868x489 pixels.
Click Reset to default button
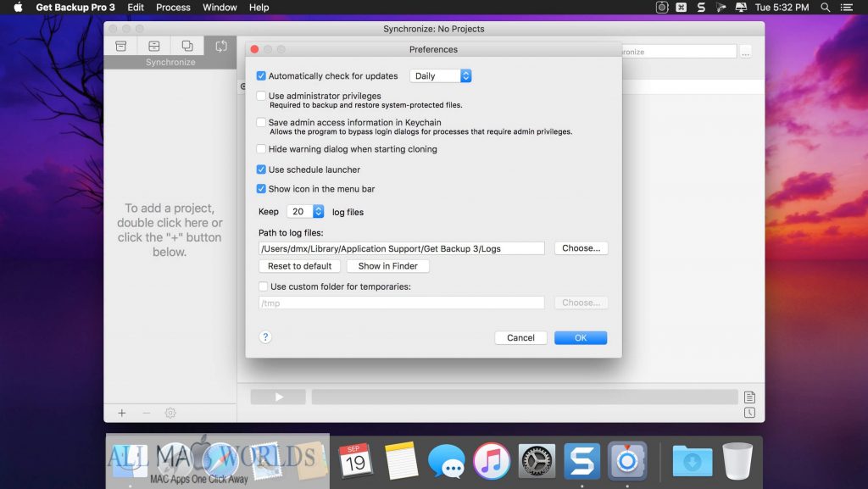pyautogui.click(x=299, y=266)
